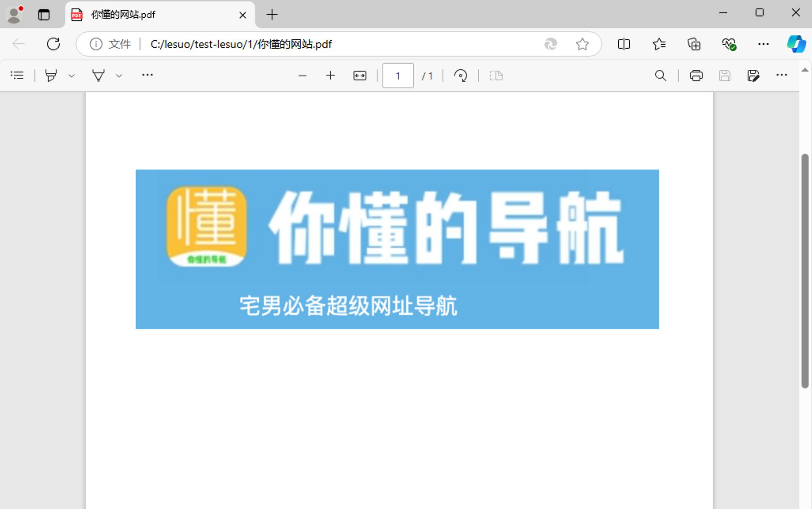Expand highlight tool options dropdown
The width and height of the screenshot is (812, 509).
71,75
